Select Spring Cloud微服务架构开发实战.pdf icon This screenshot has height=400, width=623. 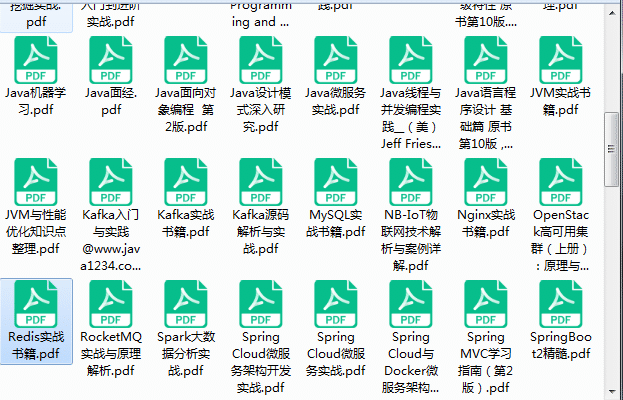(x=261, y=304)
